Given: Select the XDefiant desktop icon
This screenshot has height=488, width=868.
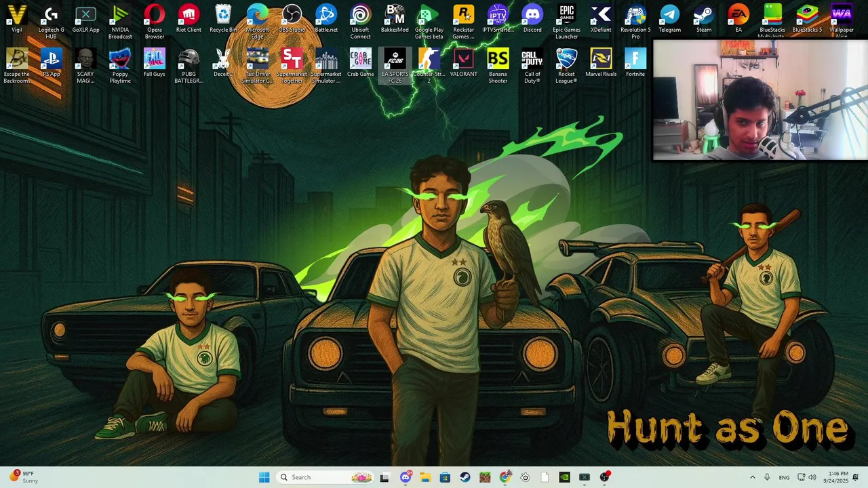Looking at the screenshot, I should (601, 19).
